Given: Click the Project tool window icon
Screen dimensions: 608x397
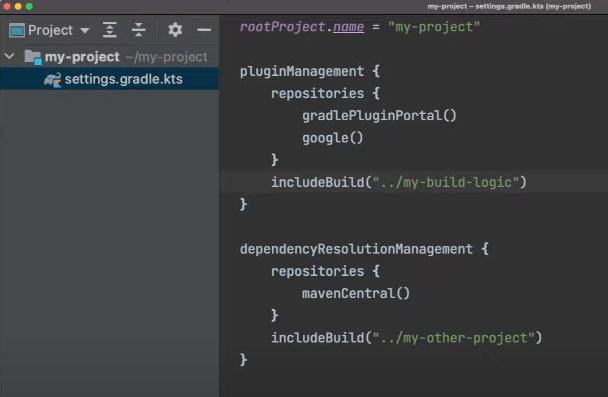Looking at the screenshot, I should (x=17, y=30).
